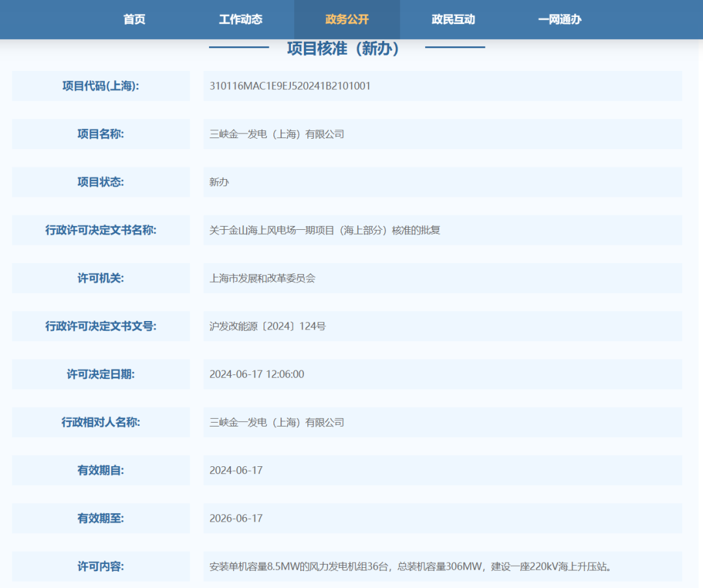Click the 有效期自 date value 2024-06-17
Viewport: 703px width, 588px height.
236,470
